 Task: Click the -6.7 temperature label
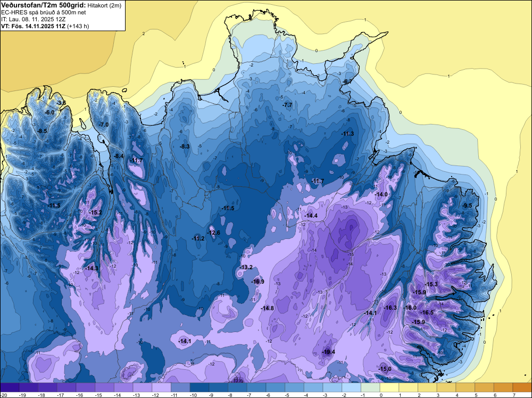click(347, 81)
